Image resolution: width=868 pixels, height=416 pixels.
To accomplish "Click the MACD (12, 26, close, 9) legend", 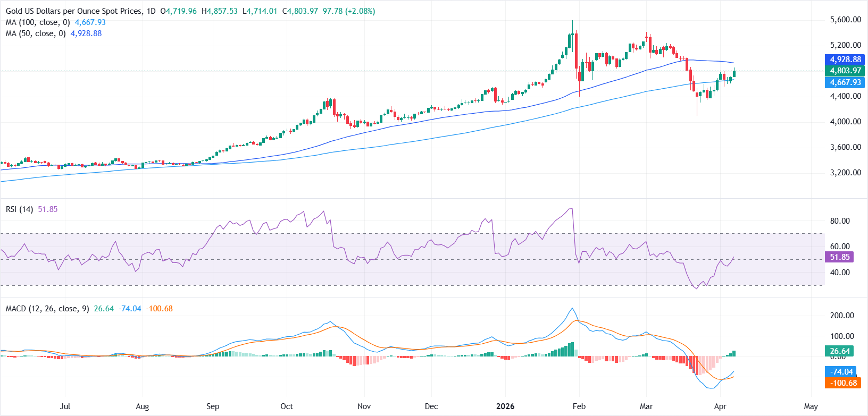I will [47, 309].
